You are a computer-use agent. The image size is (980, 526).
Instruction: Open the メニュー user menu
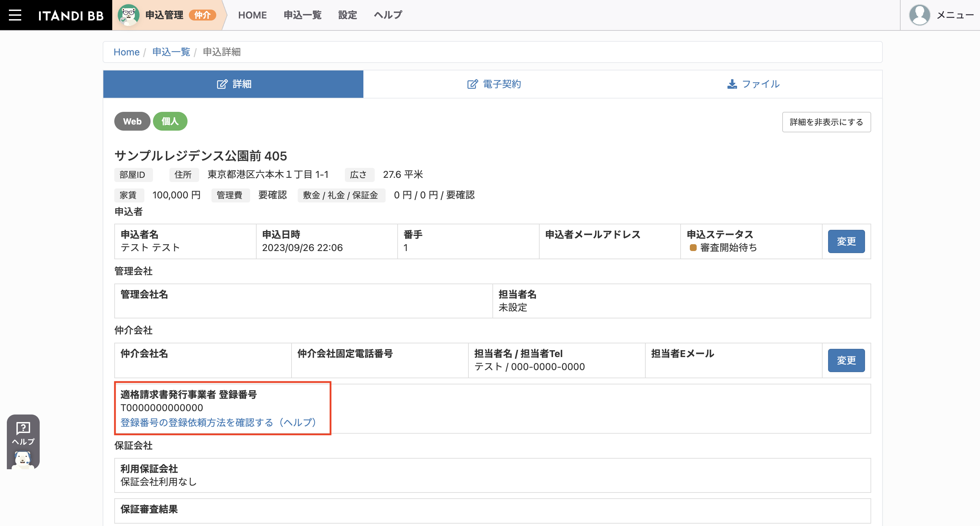click(955, 15)
